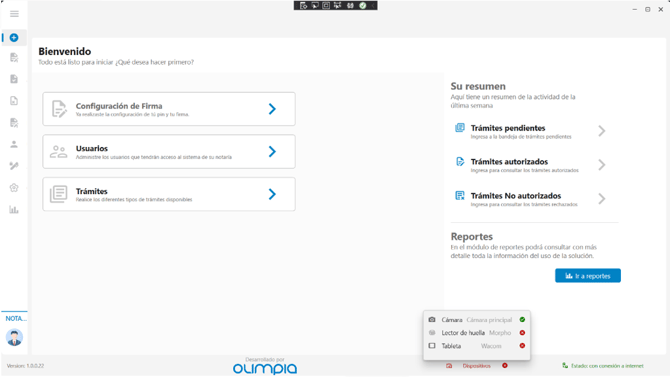This screenshot has width=670, height=377.
Task: Select the Su resumen heading
Action: click(478, 86)
